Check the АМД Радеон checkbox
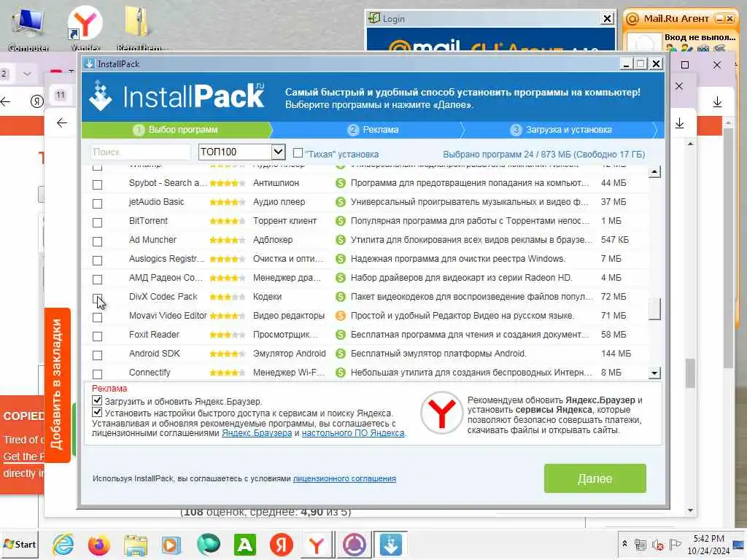This screenshot has height=560, width=747. (x=97, y=279)
